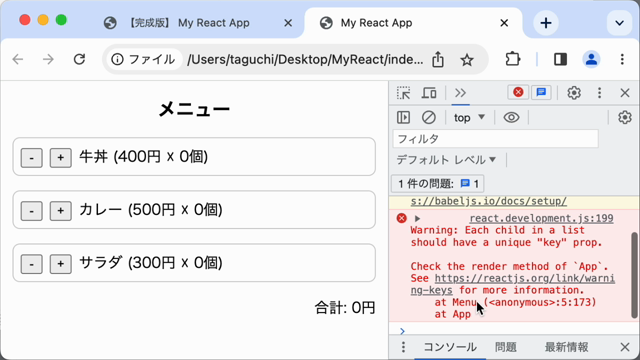The width and height of the screenshot is (640, 360).
Task: Toggle the device toolbar icon
Action: [x=429, y=93]
